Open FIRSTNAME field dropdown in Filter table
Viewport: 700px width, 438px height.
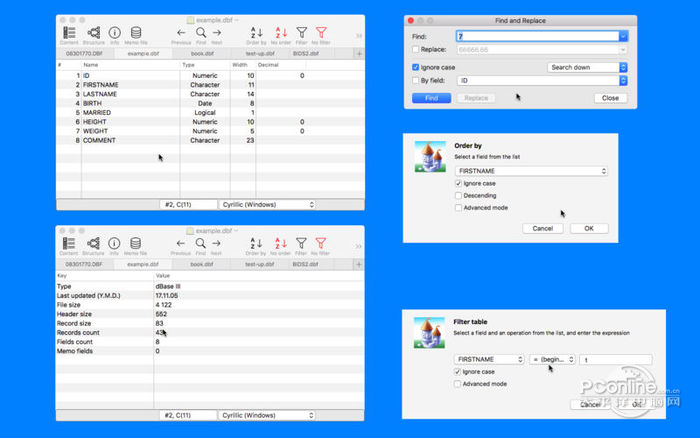tap(489, 359)
